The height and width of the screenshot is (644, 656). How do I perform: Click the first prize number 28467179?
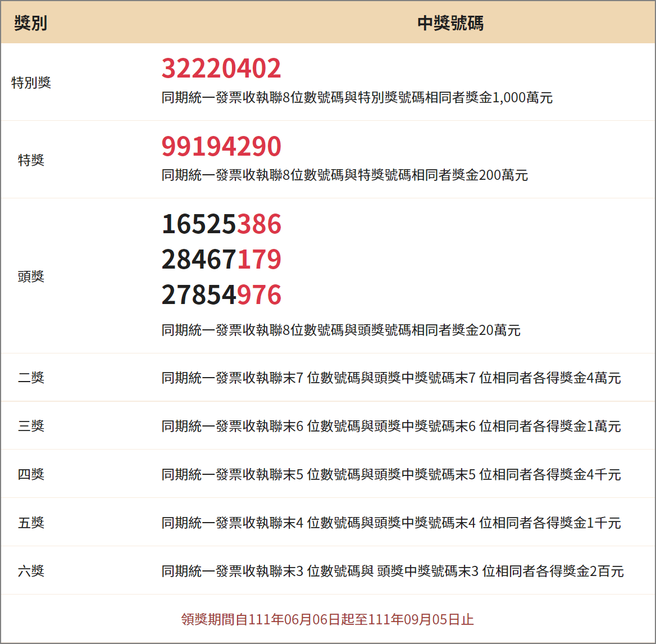[221, 260]
